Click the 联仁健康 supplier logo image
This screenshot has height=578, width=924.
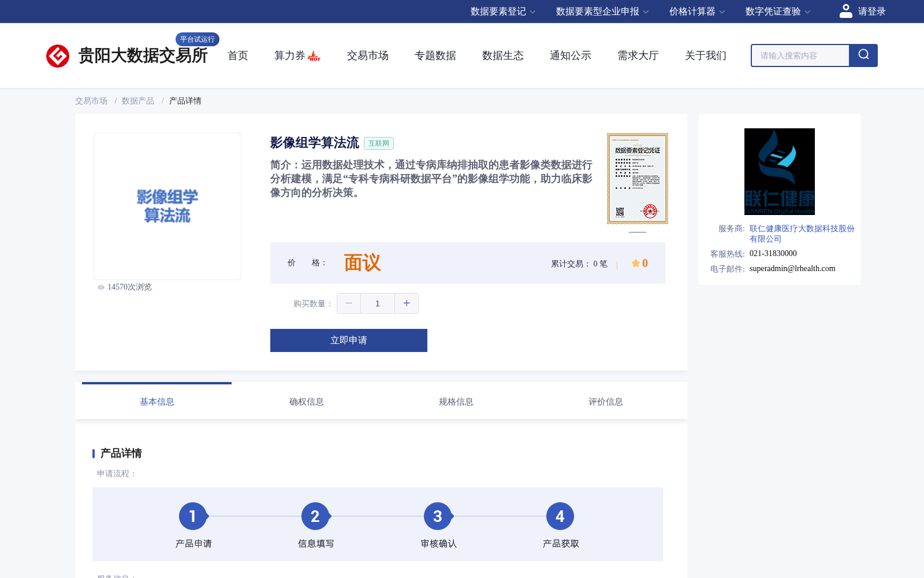[780, 172]
